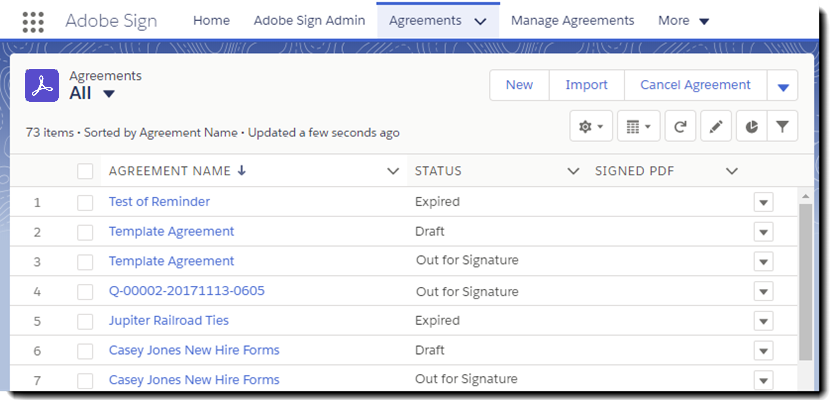This screenshot has width=830, height=400.
Task: Open the filter funnel icon
Action: (782, 126)
